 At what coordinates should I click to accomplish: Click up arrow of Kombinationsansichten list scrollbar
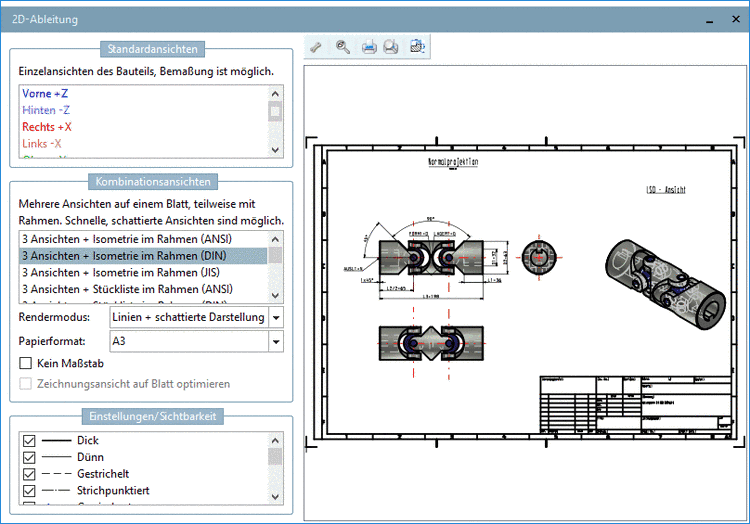click(x=275, y=239)
